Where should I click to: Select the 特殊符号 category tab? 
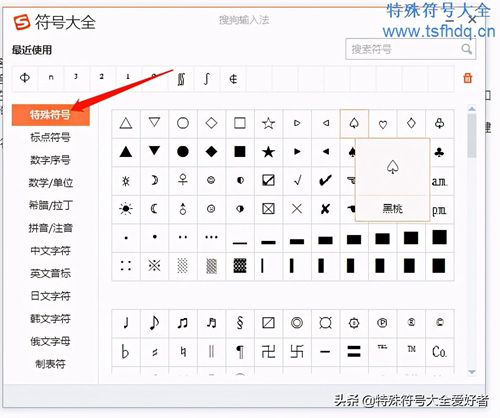pyautogui.click(x=51, y=115)
